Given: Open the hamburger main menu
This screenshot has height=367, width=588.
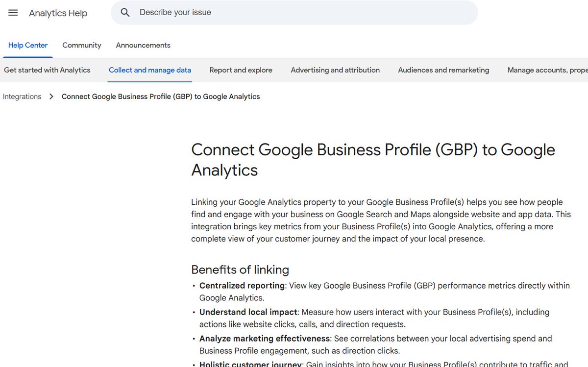Looking at the screenshot, I should tap(13, 13).
